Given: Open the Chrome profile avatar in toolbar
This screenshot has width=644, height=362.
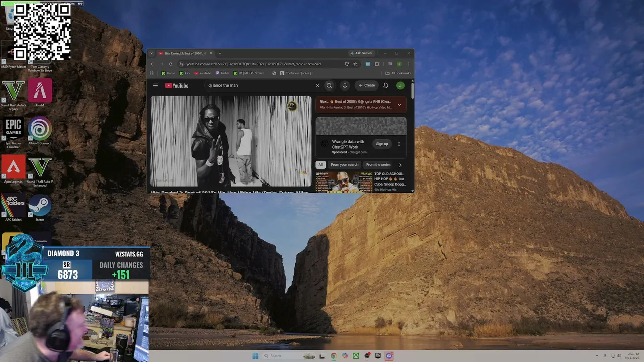Looking at the screenshot, I should click(x=399, y=64).
